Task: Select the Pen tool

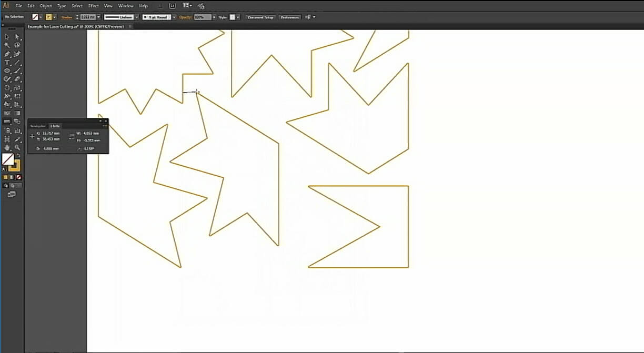Action: [x=7, y=54]
